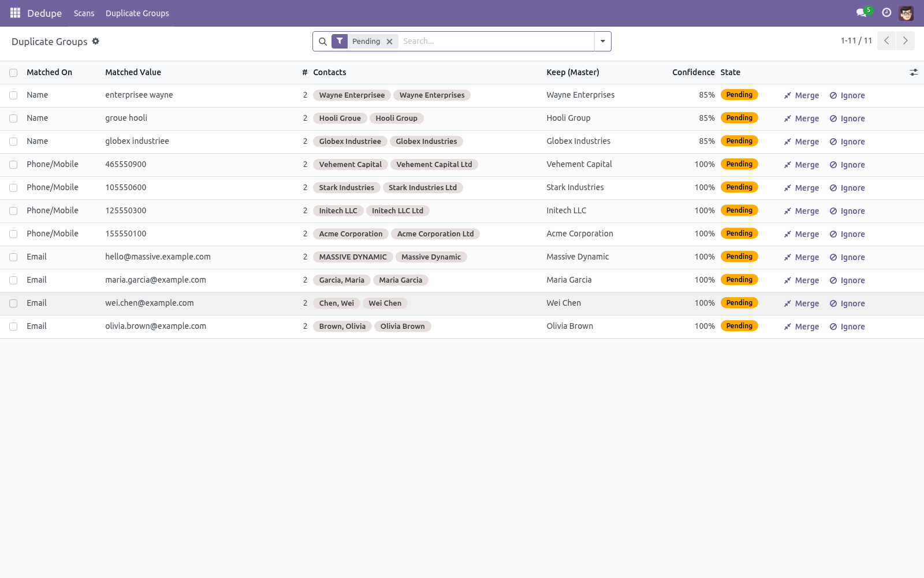The width and height of the screenshot is (924, 578).
Task: Merge the Stark Industries duplicate group
Action: click(x=802, y=188)
